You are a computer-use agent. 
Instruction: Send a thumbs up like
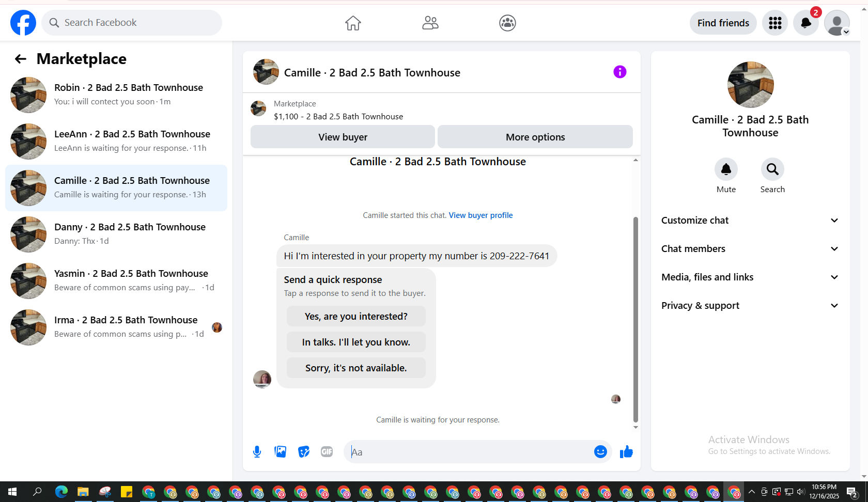point(626,452)
